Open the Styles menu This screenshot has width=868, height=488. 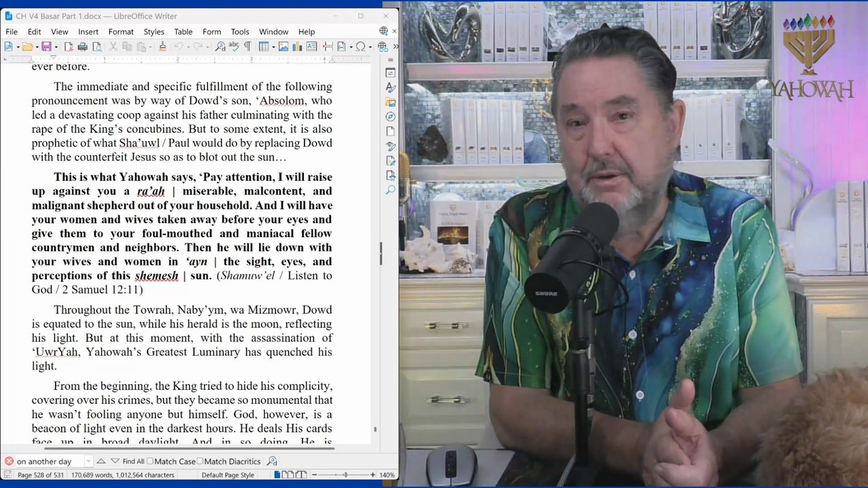[x=154, y=32]
